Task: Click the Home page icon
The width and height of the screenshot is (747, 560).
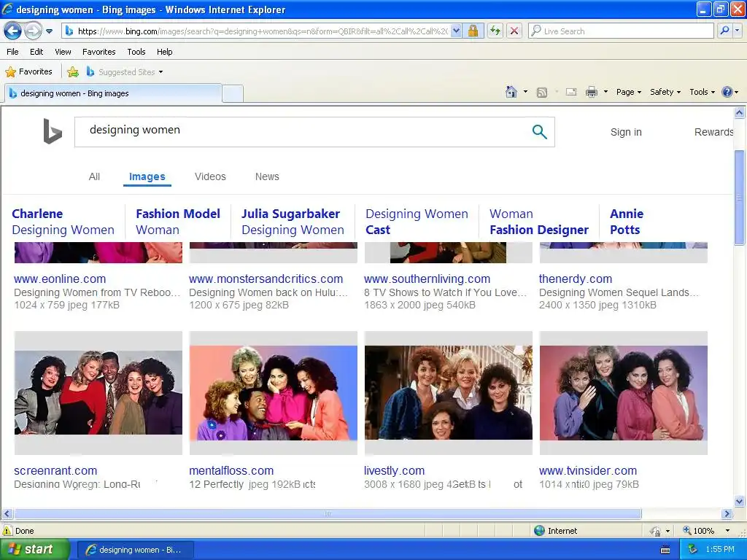Action: coord(511,92)
